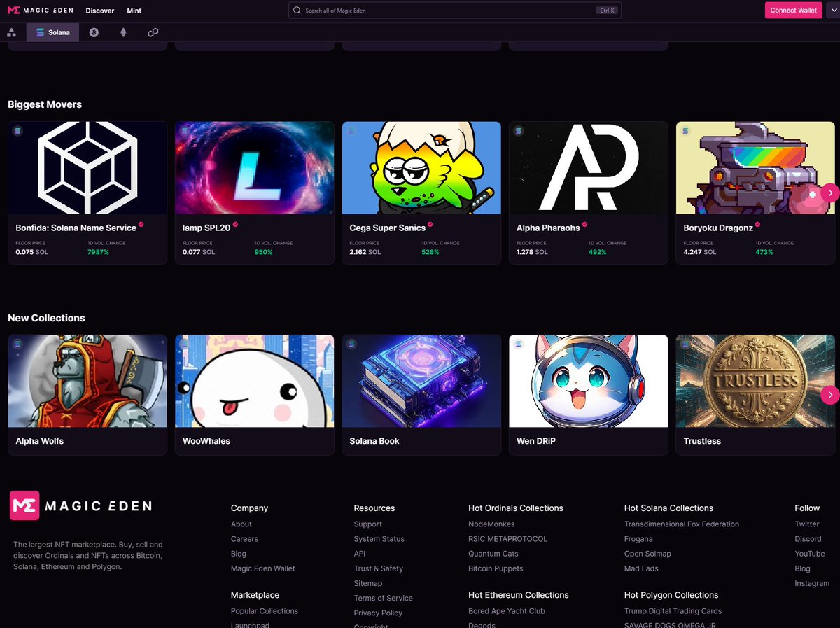Image resolution: width=840 pixels, height=628 pixels.
Task: Click the Bonfida: Solana Name Service title
Action: click(x=76, y=228)
